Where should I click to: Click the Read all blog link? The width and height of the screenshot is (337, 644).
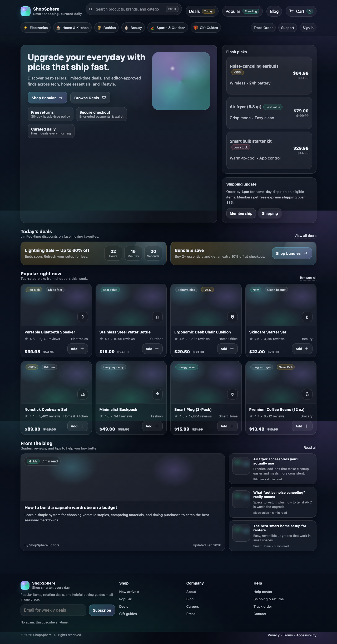tap(310, 448)
